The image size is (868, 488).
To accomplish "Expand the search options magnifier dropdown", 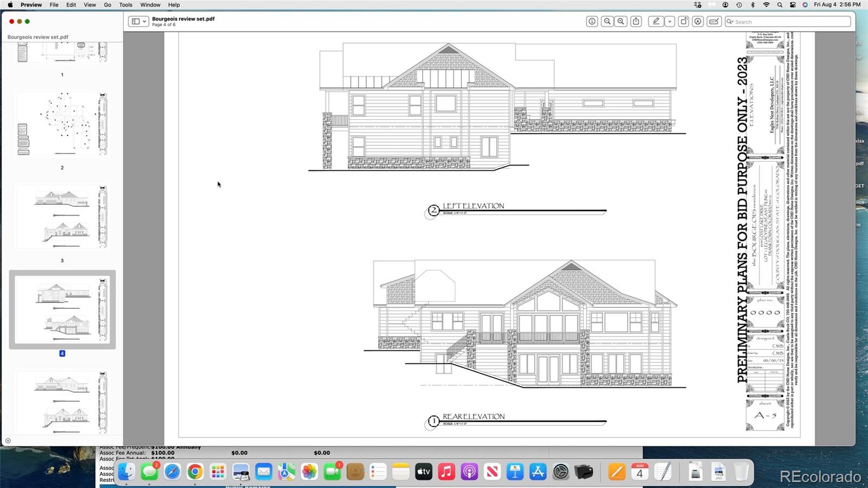I will (730, 22).
